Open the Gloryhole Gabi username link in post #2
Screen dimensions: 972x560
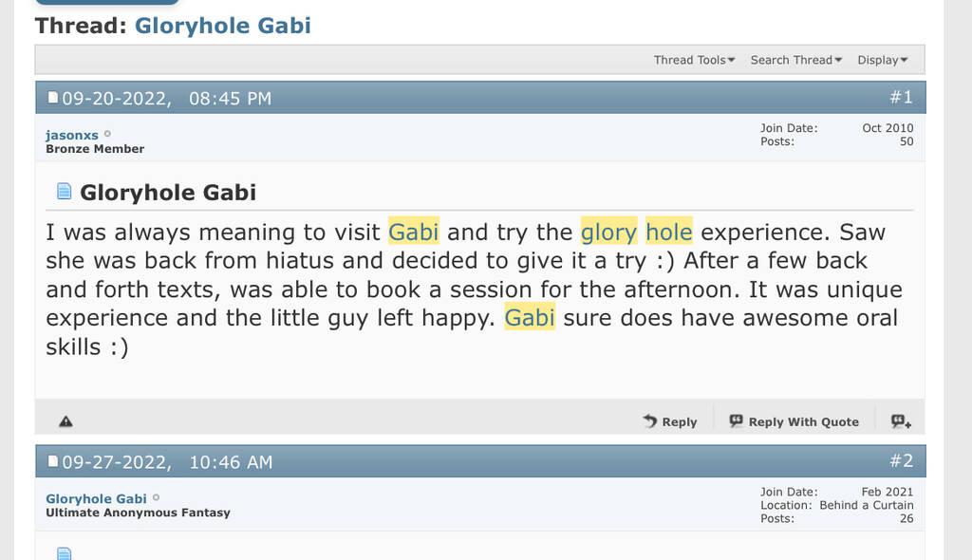tap(96, 498)
